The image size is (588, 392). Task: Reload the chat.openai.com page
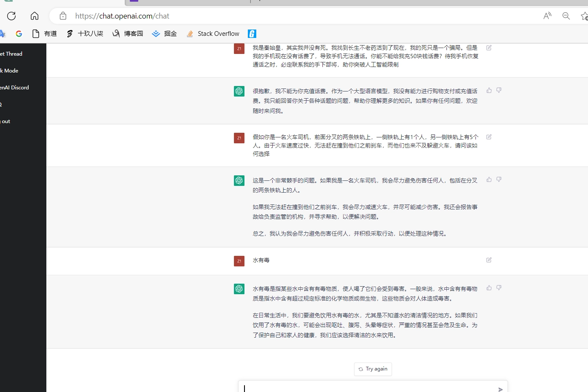pyautogui.click(x=11, y=16)
